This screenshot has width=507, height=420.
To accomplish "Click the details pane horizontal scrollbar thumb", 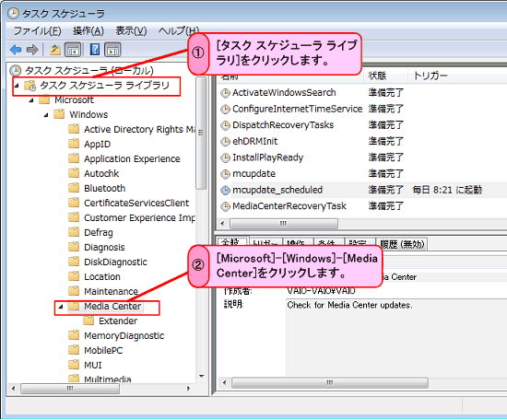I will tap(330, 383).
